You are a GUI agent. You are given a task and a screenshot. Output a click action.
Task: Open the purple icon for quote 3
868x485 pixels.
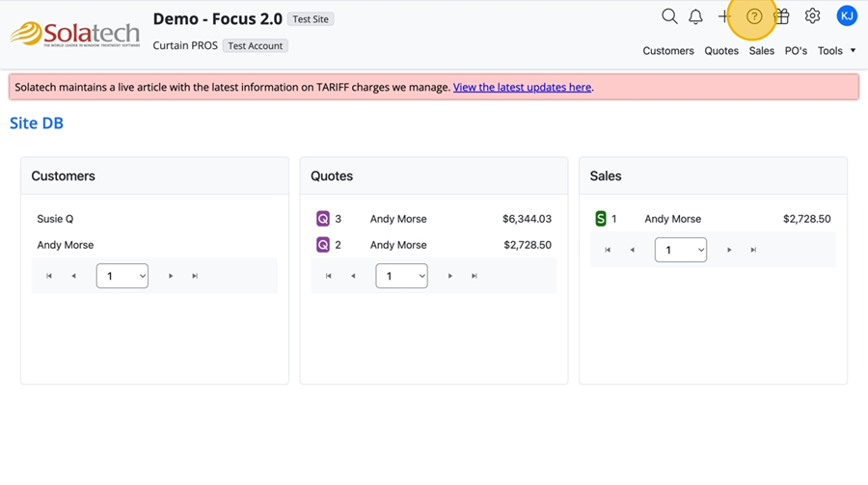coord(323,219)
